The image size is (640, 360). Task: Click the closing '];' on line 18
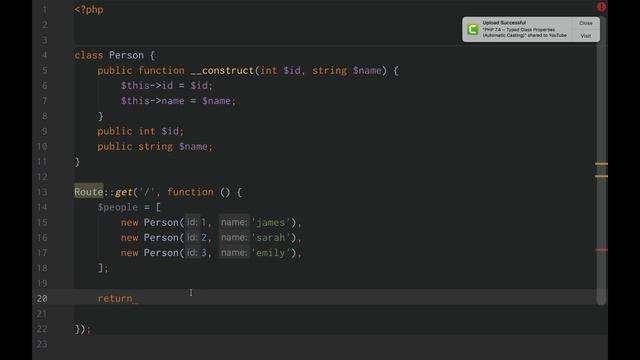pos(103,268)
